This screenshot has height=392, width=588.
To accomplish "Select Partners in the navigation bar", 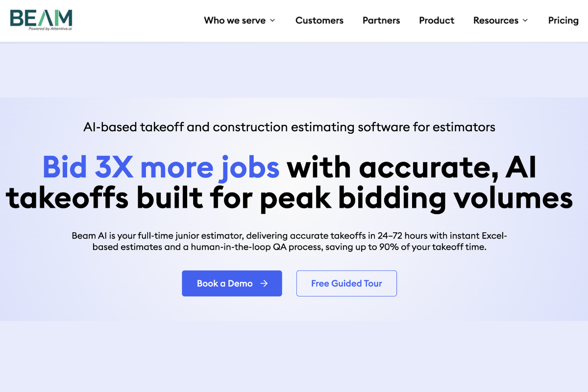I will [x=381, y=21].
